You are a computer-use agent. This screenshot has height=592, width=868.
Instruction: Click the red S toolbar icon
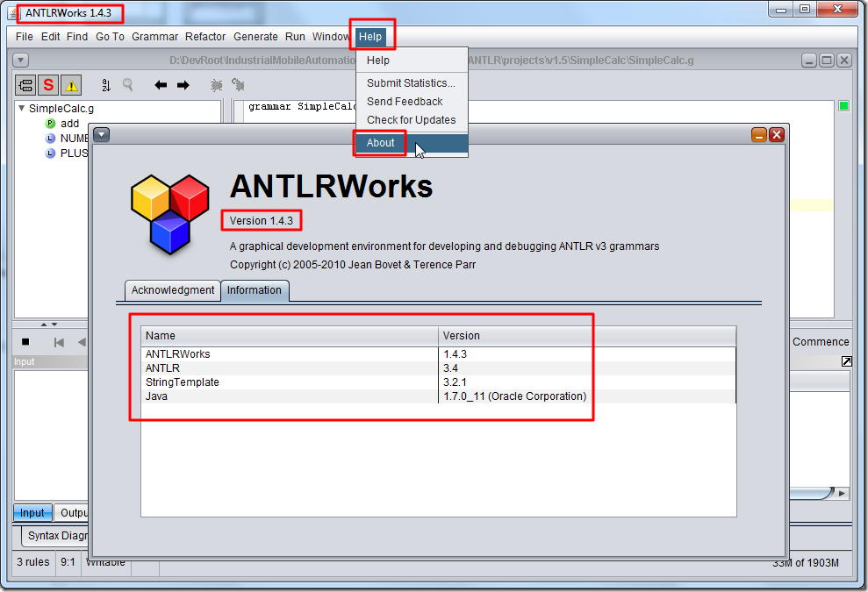[49, 85]
